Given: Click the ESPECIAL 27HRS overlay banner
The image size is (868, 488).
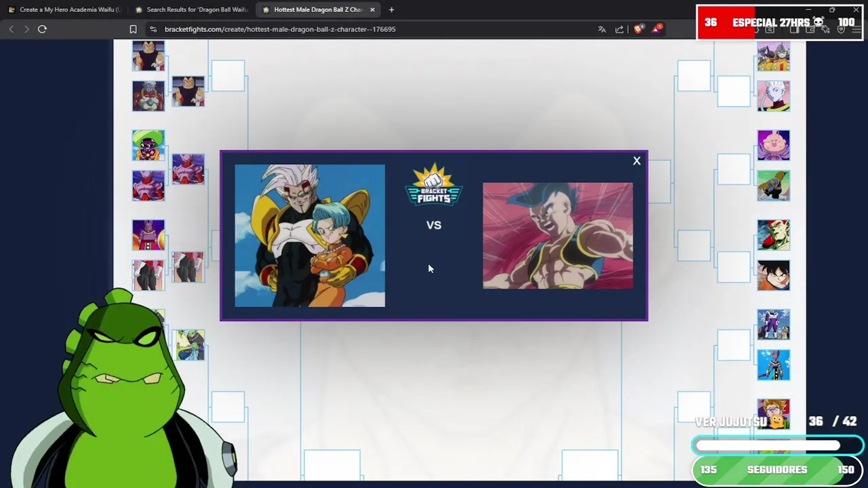Looking at the screenshot, I should tap(778, 22).
